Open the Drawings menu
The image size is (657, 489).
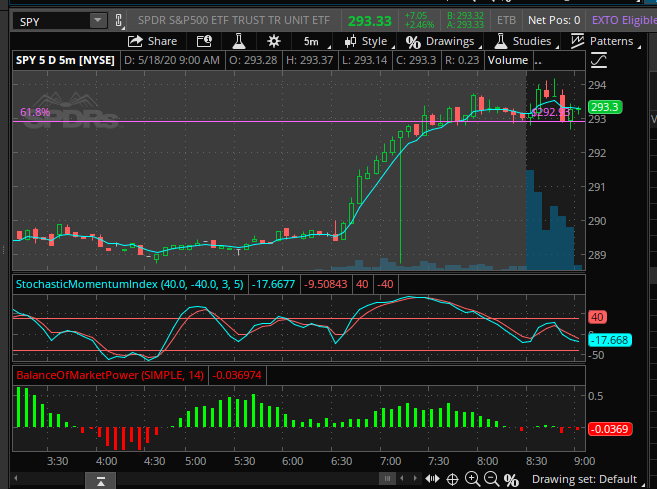click(x=444, y=41)
